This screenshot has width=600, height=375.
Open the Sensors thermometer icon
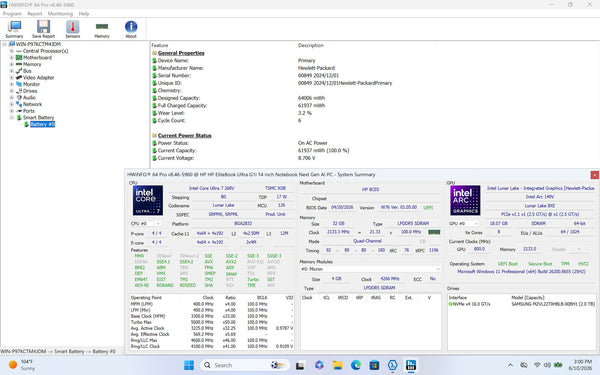[x=72, y=29]
